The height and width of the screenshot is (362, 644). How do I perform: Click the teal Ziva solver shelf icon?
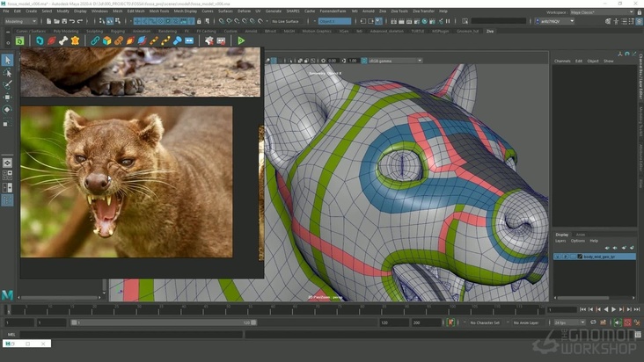pyautogui.click(x=40, y=40)
